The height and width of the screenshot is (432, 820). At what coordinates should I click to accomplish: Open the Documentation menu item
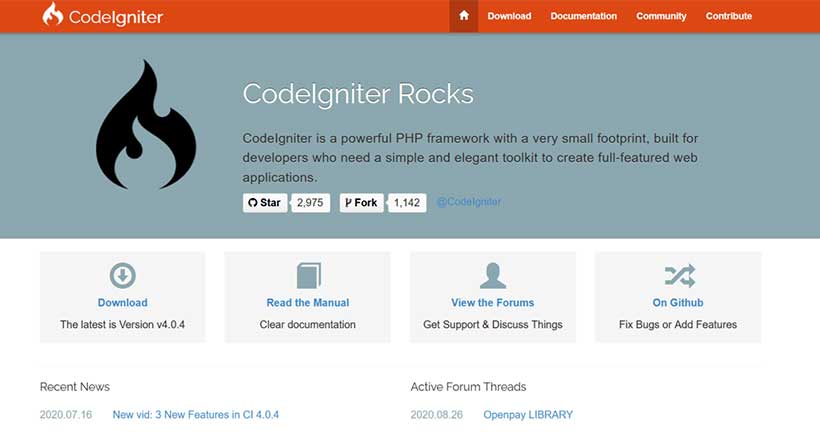[584, 16]
